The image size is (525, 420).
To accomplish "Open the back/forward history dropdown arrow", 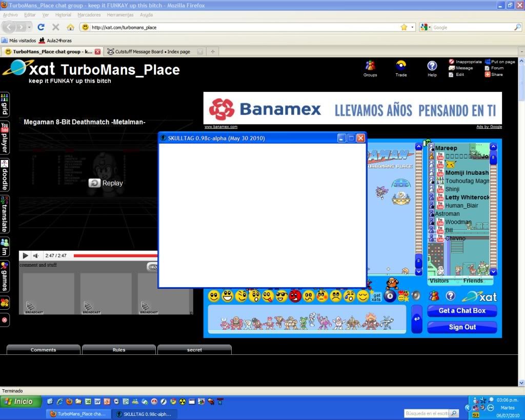I will point(30,27).
